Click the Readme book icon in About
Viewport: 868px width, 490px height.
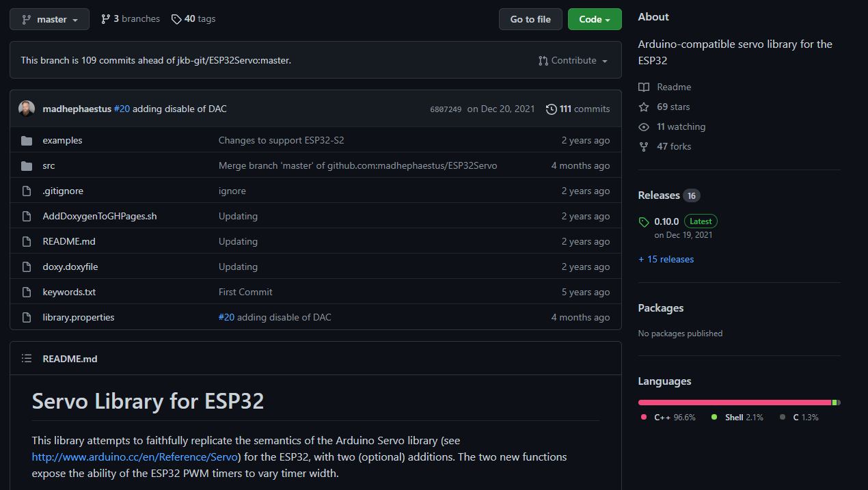pyautogui.click(x=644, y=87)
